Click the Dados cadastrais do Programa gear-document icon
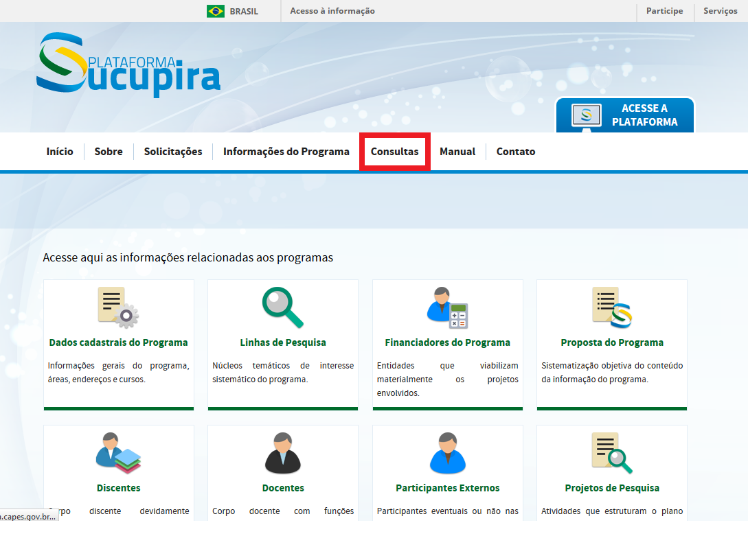The image size is (748, 560). pos(118,307)
